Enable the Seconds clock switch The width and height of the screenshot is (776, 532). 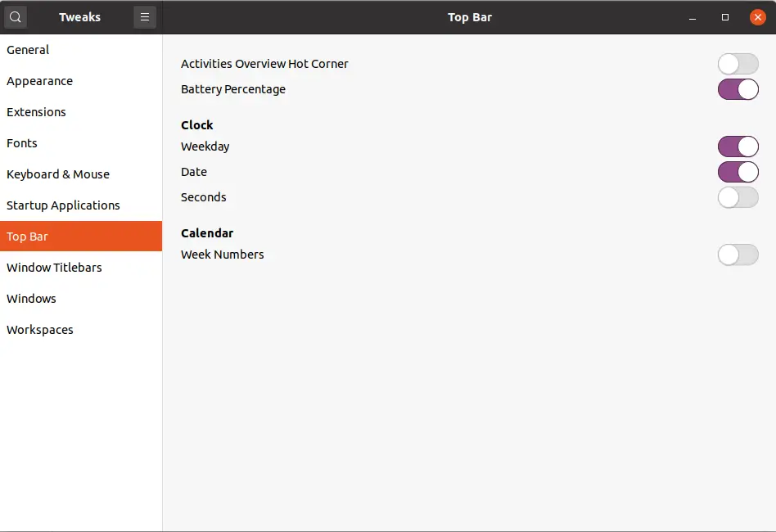coord(738,197)
